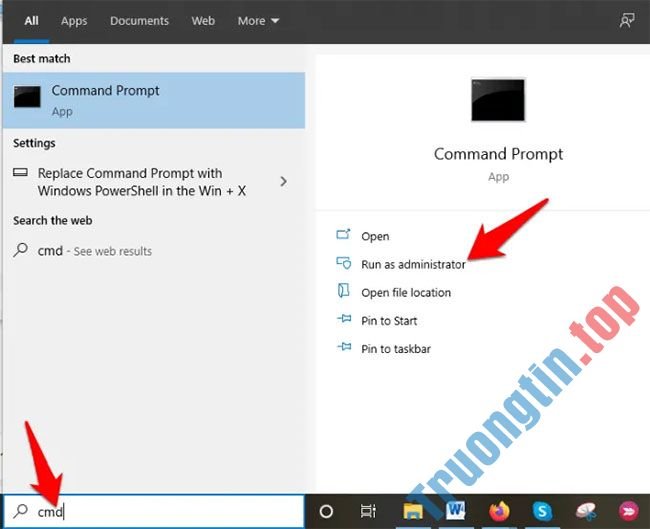Click the Open action icon
The image size is (650, 529).
pyautogui.click(x=343, y=234)
